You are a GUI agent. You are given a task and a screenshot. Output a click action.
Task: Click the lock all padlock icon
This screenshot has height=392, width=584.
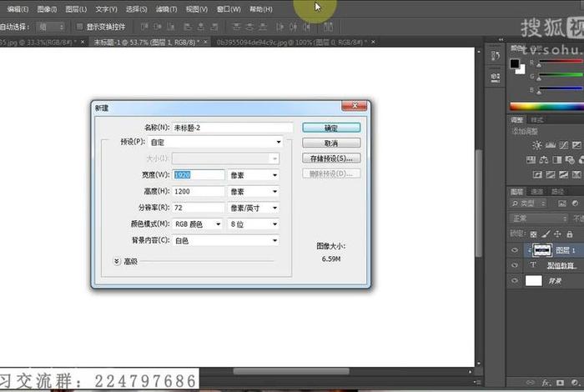(570, 234)
